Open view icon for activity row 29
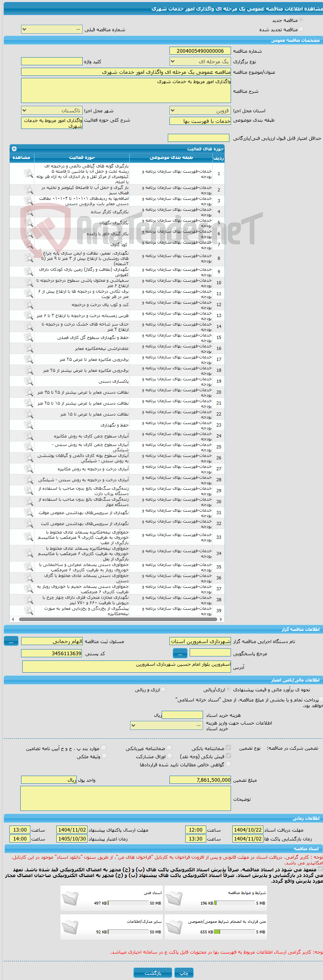This screenshot has width=323, height=980. [28, 491]
